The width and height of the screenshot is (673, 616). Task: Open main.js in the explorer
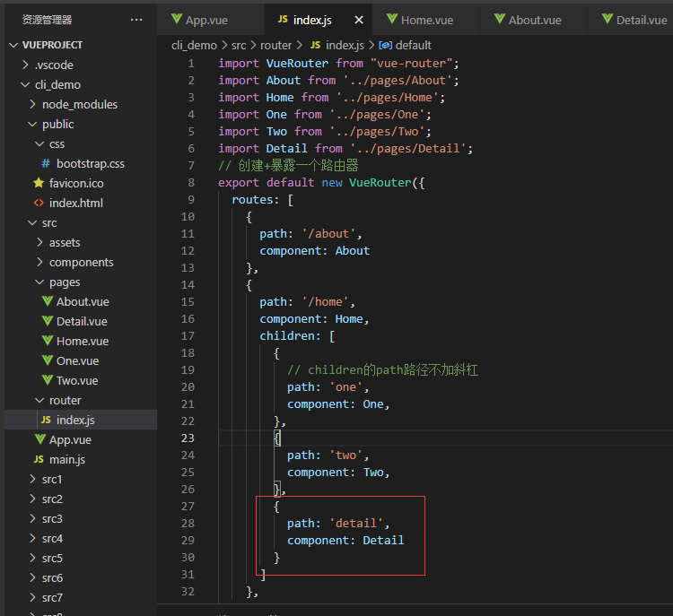pyautogui.click(x=67, y=459)
